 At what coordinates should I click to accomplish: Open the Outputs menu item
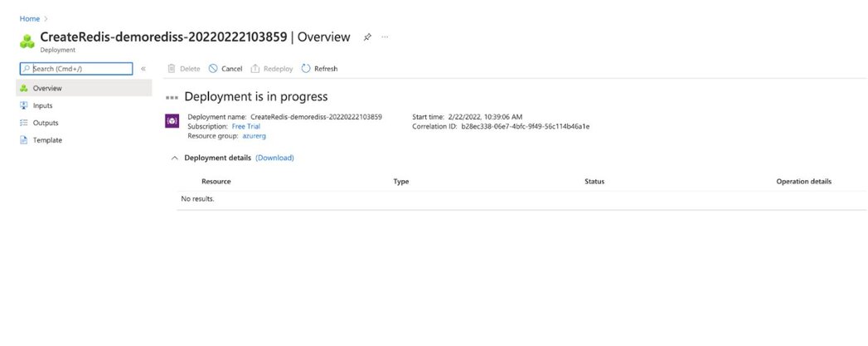click(x=84, y=123)
